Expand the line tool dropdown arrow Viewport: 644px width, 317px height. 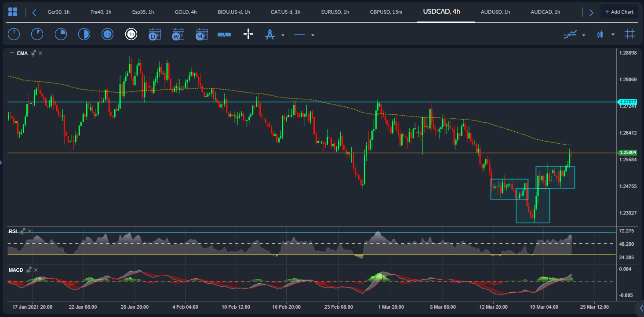coord(313,35)
